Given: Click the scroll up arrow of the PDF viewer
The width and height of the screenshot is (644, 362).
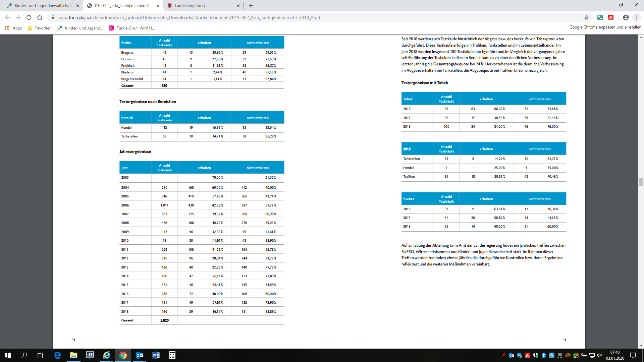Looking at the screenshot, I should [641, 38].
